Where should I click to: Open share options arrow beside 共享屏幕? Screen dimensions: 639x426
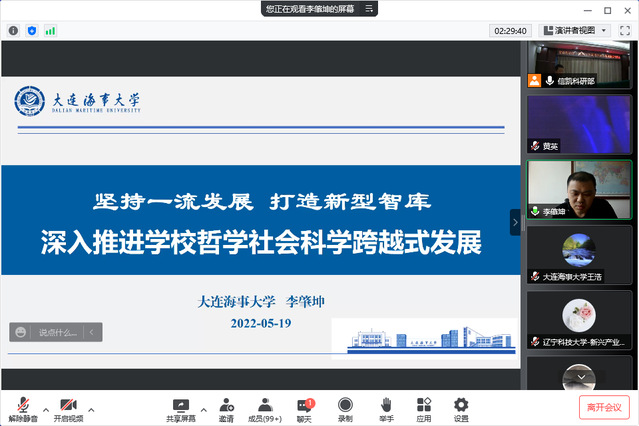[205, 409]
